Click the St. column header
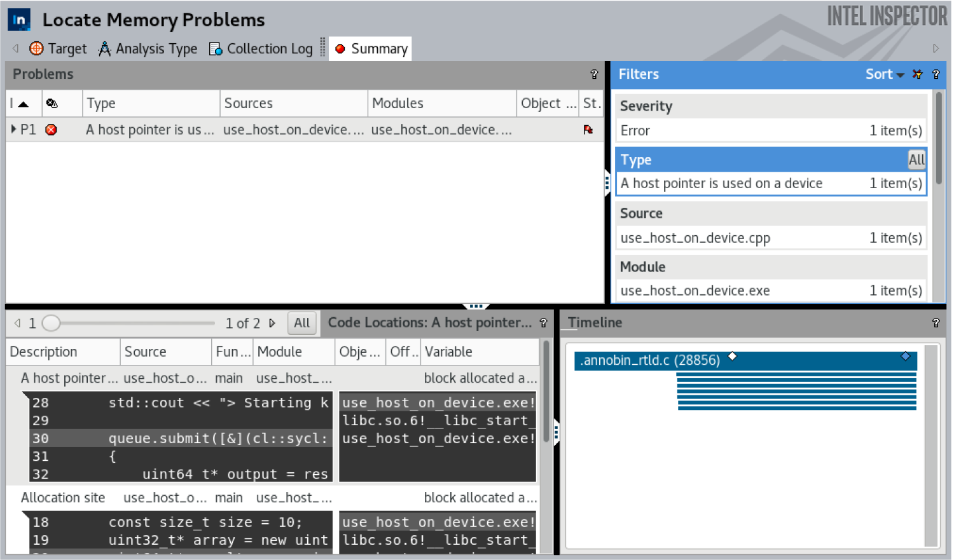The width and height of the screenshot is (954, 560). (591, 103)
